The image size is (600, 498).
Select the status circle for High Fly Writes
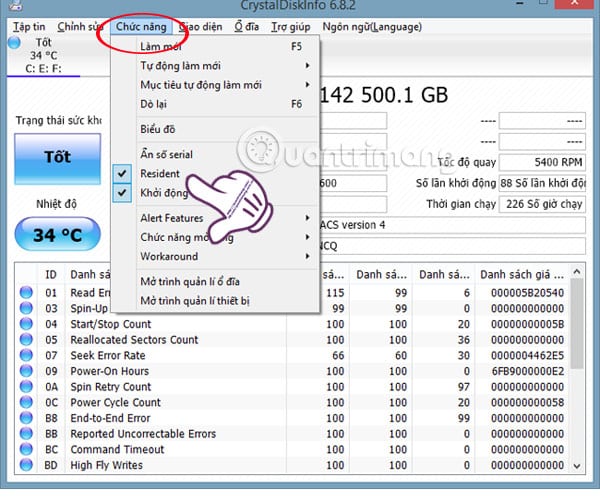point(26,465)
